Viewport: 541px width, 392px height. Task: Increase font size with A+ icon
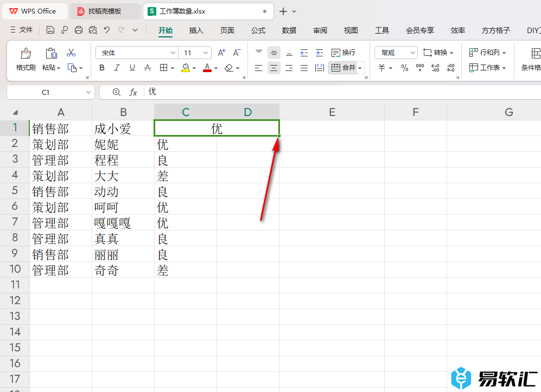coord(221,53)
